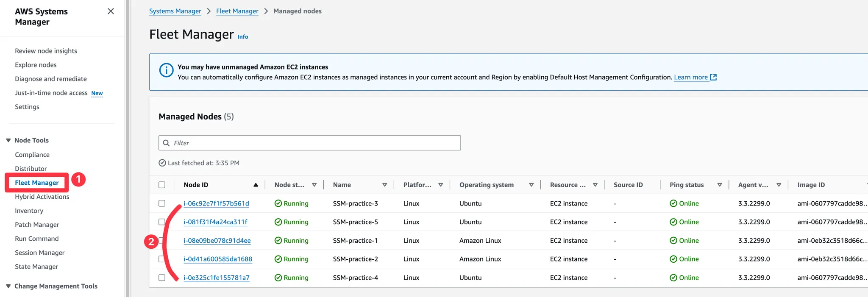
Task: Click Running status icon for SSM-practice-4
Action: pos(278,278)
